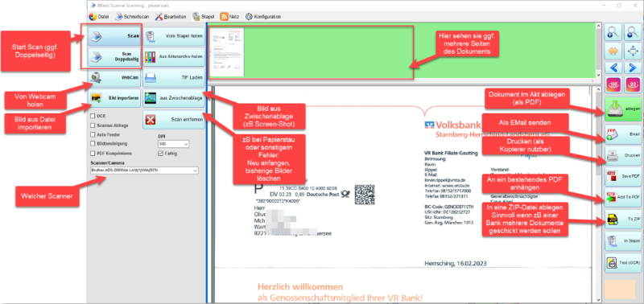Rotate the scan 180 degrees

tap(613, 85)
